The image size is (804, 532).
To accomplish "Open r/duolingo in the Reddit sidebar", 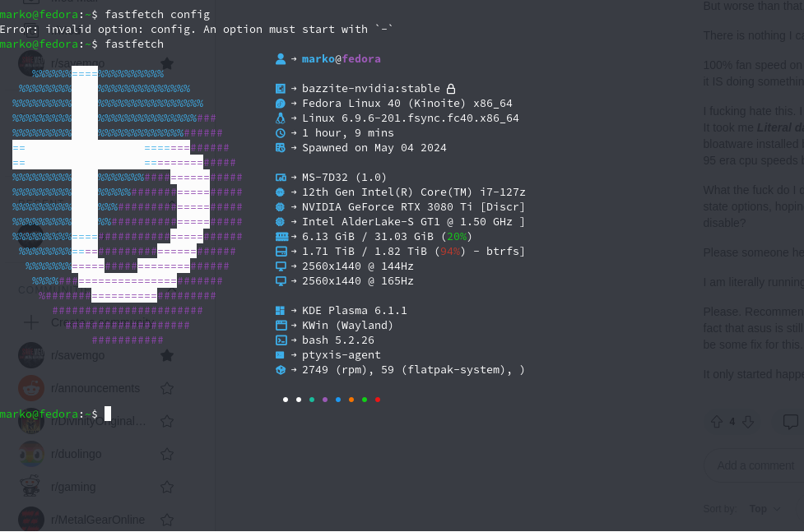I will 76,454.
